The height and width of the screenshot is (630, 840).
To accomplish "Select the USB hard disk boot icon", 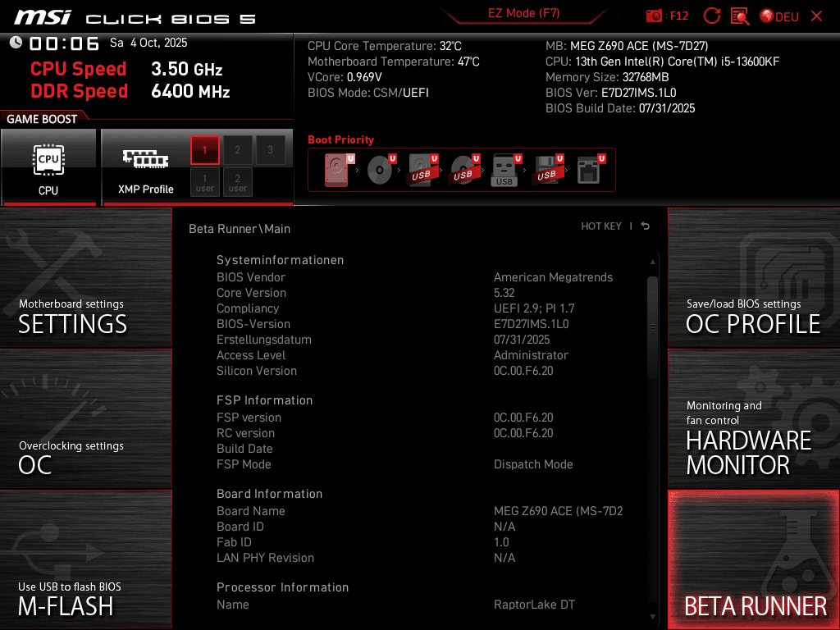I will pyautogui.click(x=422, y=170).
